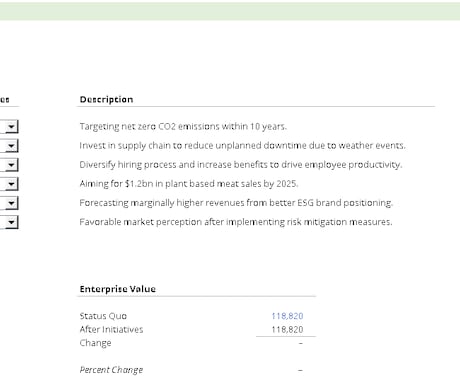
Task: Select the After Initiatives value 118,820
Action: 287,329
